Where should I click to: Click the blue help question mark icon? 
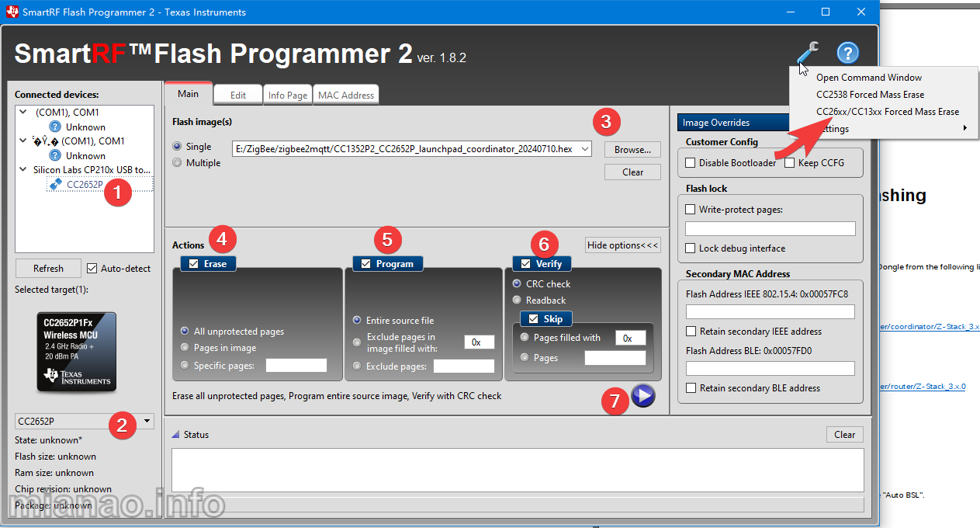coord(847,53)
